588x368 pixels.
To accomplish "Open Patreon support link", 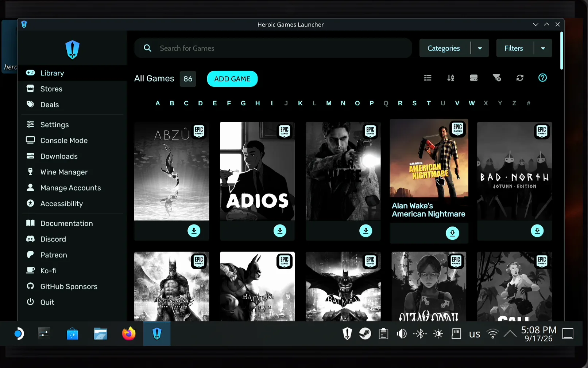I will click(x=72, y=255).
